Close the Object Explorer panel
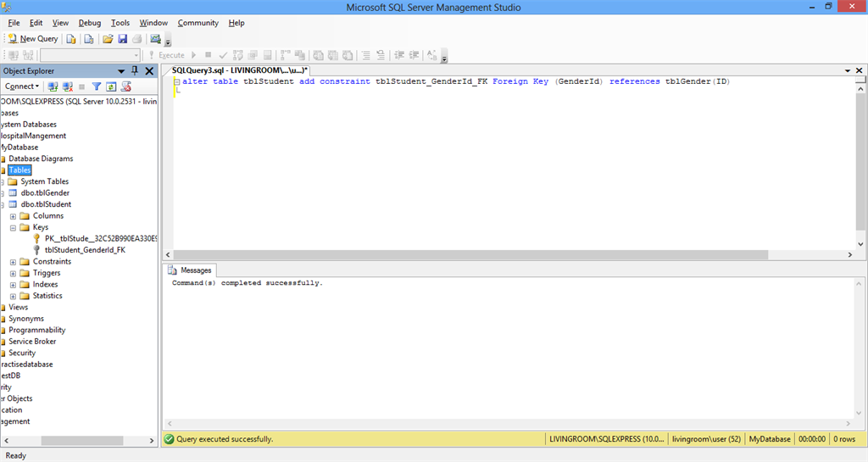868x462 pixels. click(x=149, y=71)
